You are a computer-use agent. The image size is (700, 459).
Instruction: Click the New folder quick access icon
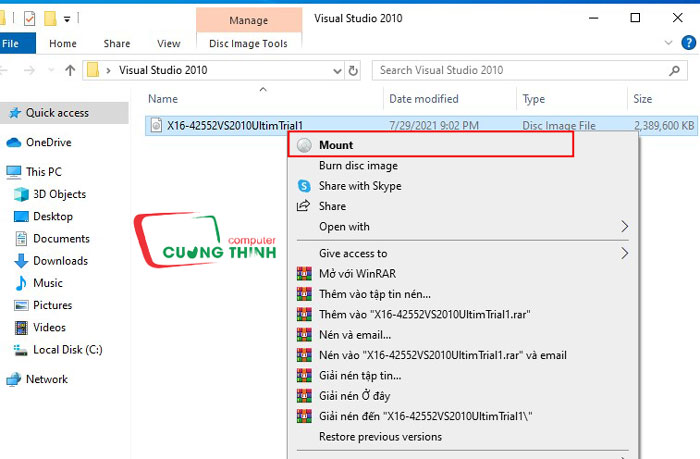coord(50,19)
